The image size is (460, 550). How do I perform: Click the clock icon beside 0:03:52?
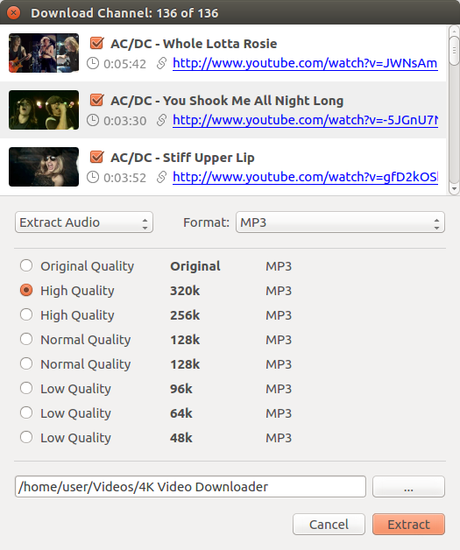coord(93,177)
